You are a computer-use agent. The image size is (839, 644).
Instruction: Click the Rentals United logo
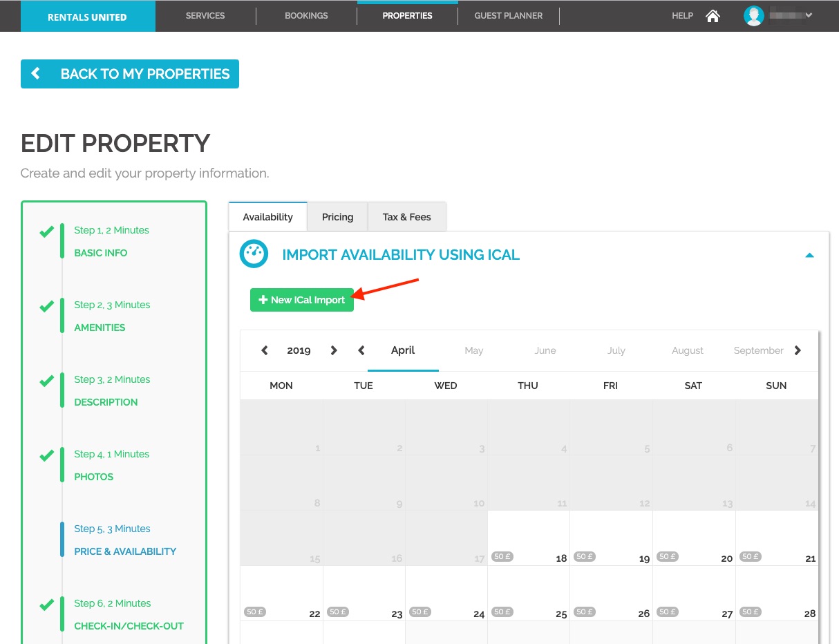(88, 17)
